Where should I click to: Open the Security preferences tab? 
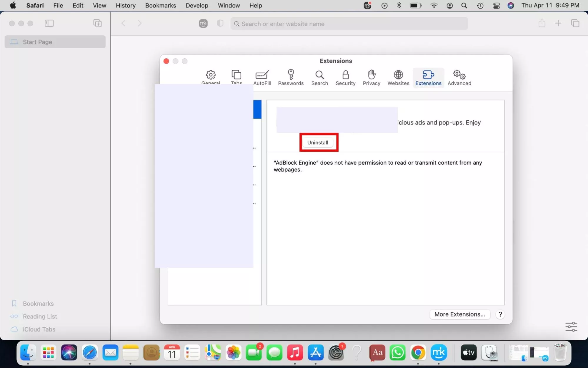(345, 78)
